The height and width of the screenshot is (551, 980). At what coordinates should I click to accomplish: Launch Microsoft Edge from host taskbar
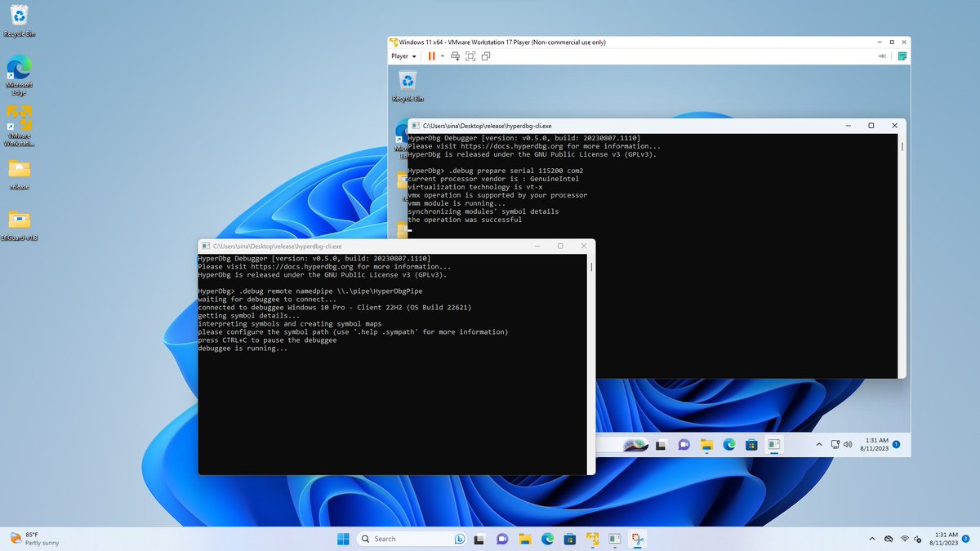coord(548,539)
